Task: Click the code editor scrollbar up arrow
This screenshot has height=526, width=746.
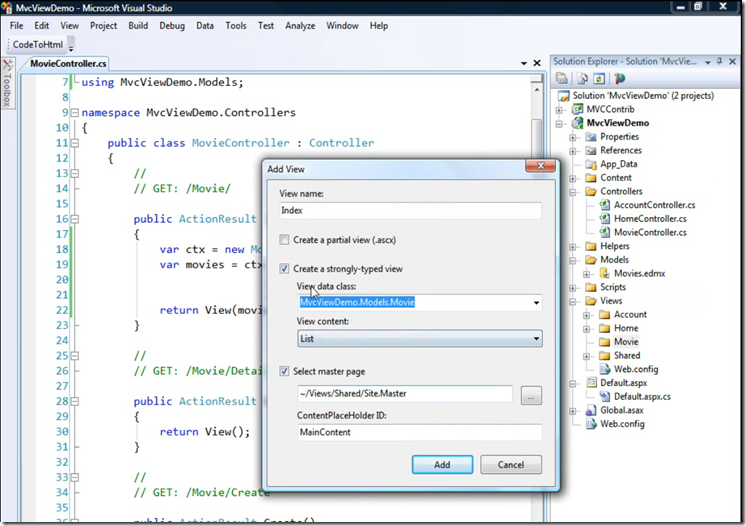Action: click(x=537, y=89)
